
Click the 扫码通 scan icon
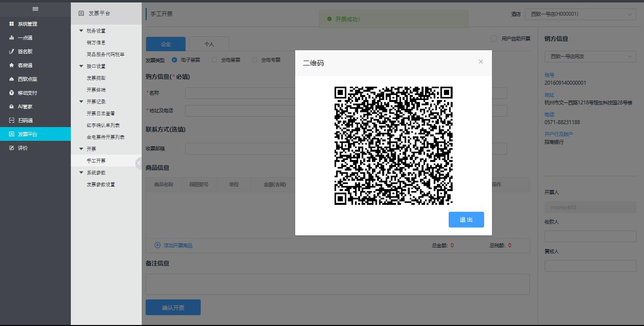pyautogui.click(x=12, y=120)
